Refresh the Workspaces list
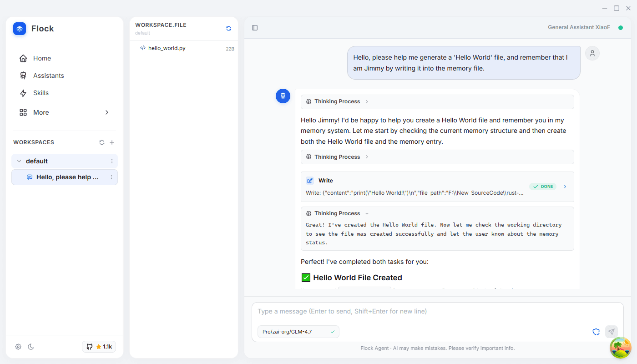This screenshot has height=364, width=637. [102, 142]
